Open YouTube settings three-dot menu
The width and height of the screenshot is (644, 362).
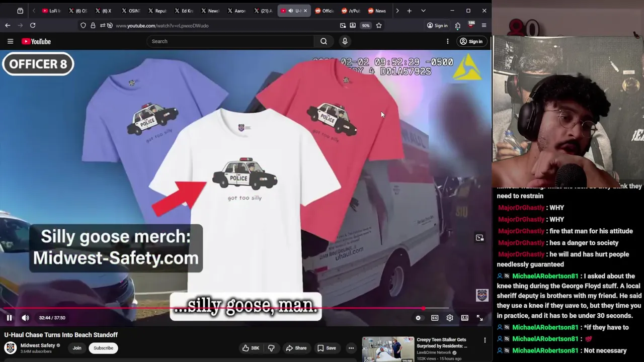447,41
